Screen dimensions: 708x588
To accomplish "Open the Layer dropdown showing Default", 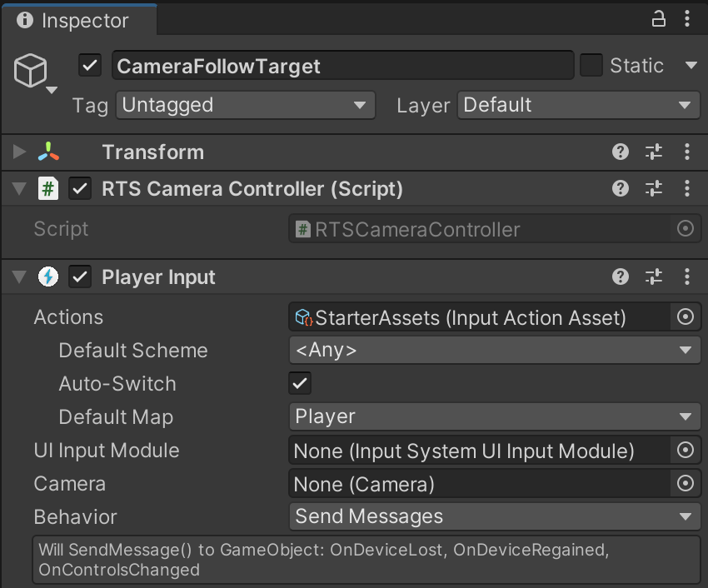I will (579, 105).
